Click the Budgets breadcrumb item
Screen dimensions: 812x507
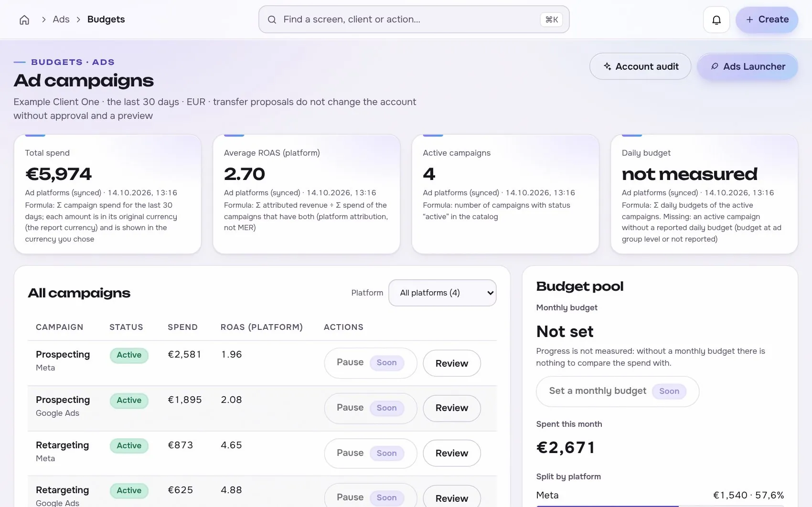(106, 20)
